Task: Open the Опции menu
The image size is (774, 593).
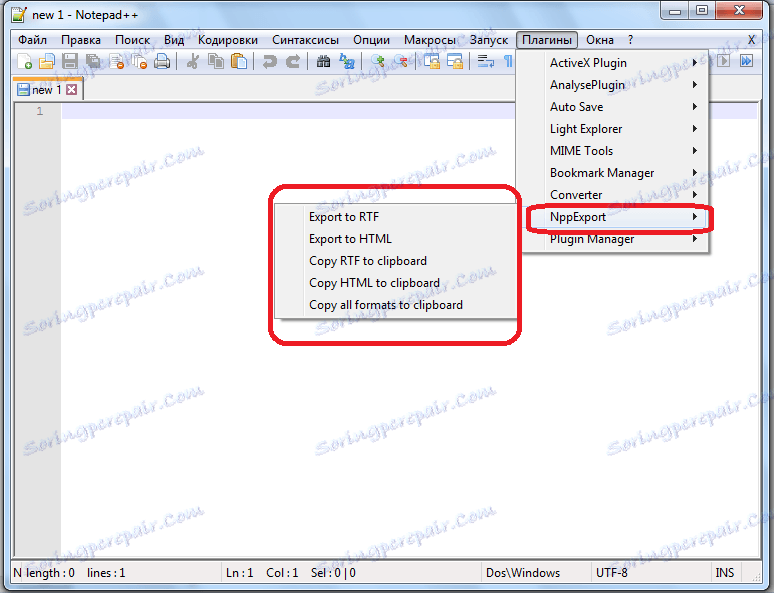Action: [371, 40]
